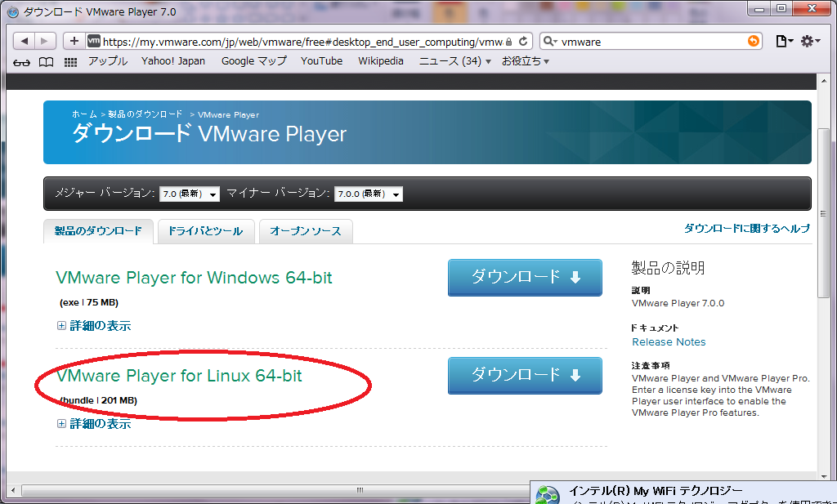Show Top Sites grid icon
Screen dimensions: 837x504
tap(70, 62)
